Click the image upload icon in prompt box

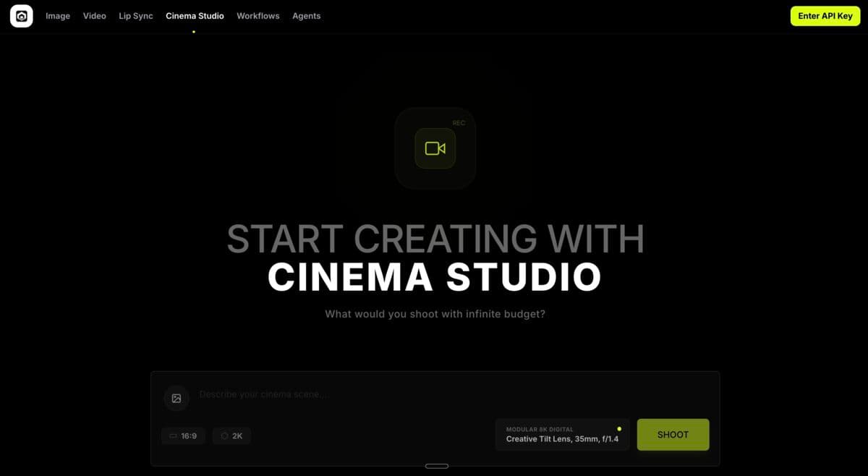pyautogui.click(x=176, y=398)
